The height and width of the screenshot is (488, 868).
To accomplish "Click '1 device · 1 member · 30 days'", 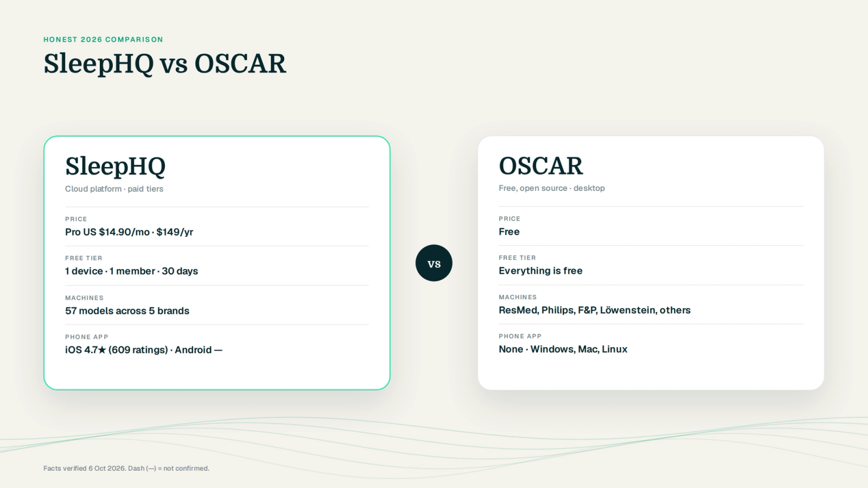I will point(131,271).
